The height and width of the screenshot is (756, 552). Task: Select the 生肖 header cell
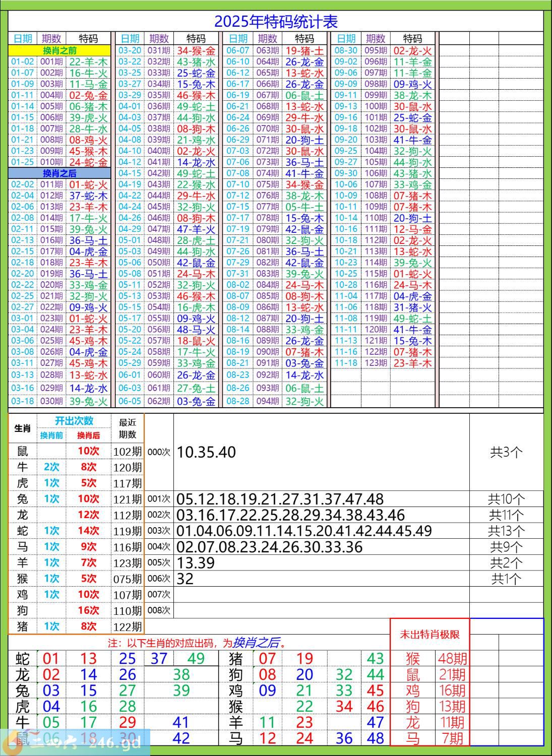[23, 428]
